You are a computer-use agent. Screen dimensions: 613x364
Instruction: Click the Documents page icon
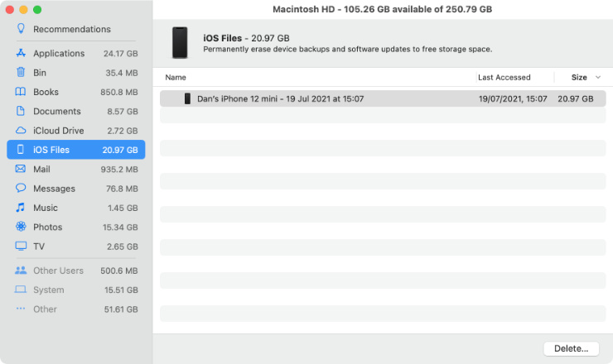21,111
